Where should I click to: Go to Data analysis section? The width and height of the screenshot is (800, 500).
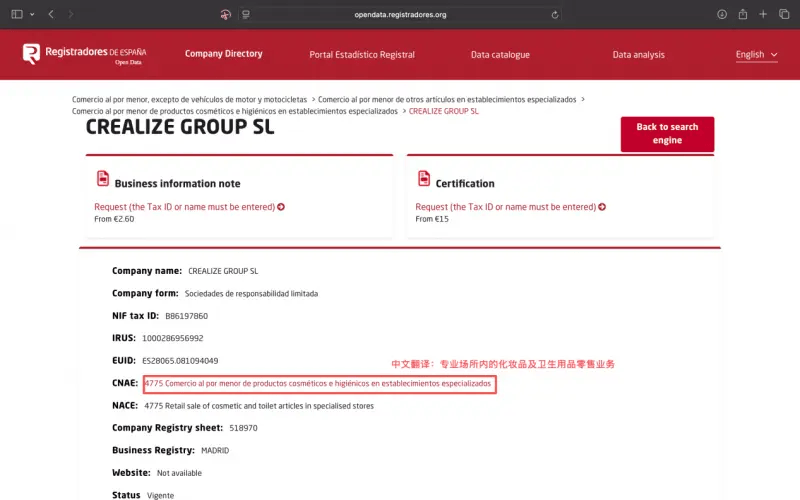638,55
